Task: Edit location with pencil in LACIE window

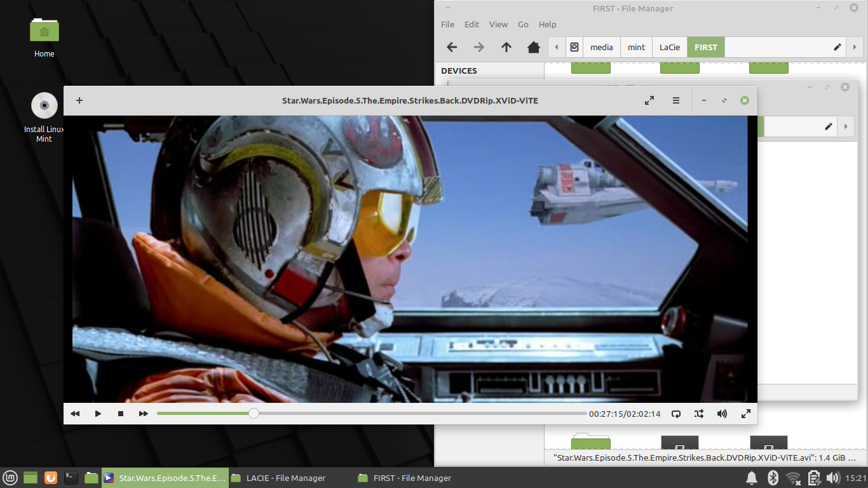Action: [x=829, y=126]
